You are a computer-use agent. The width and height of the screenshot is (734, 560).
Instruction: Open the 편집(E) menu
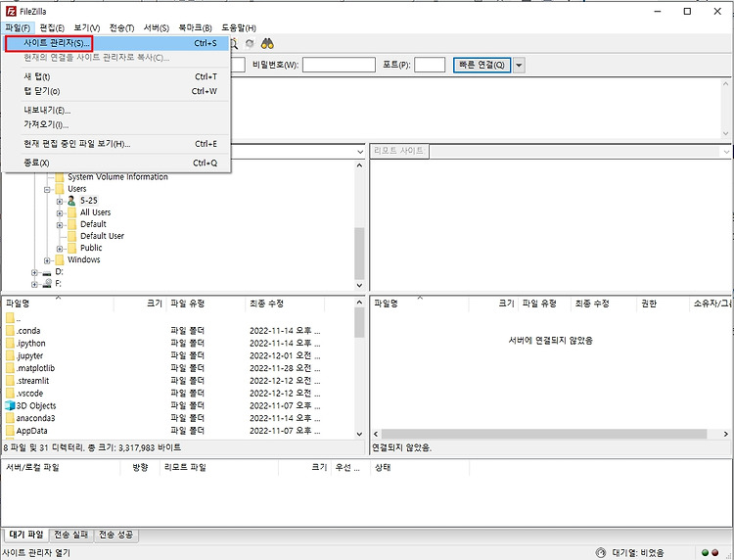[52, 28]
